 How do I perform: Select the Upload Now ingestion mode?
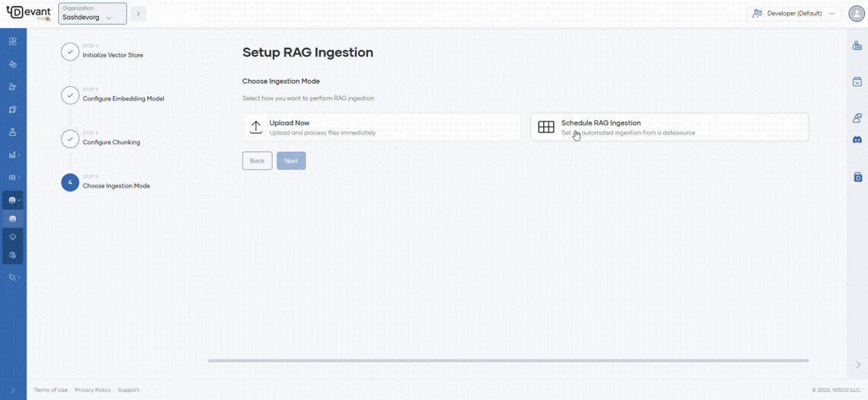(381, 127)
